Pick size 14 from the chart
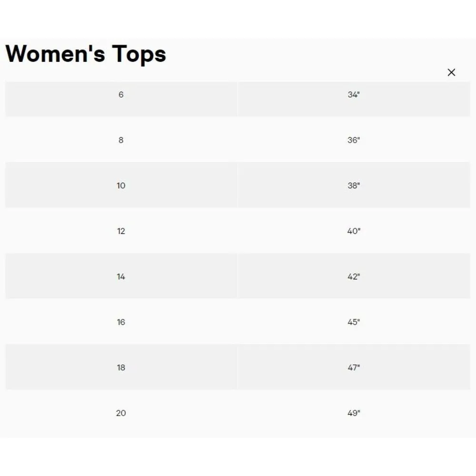This screenshot has width=476, height=476. pos(121,277)
